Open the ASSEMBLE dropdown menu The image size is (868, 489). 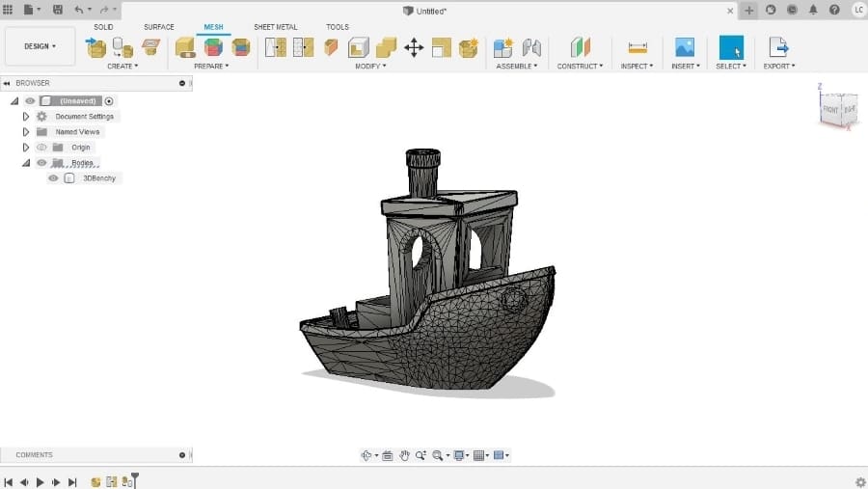click(517, 66)
